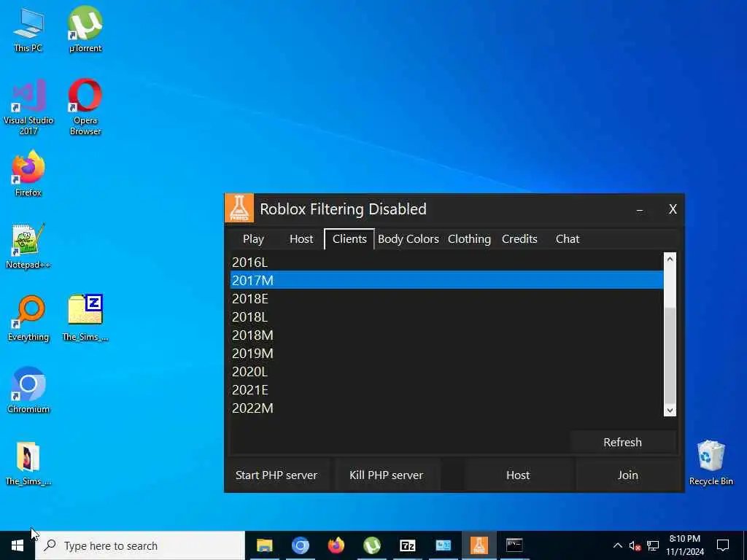Select the Visual Studio 2017 desktop shortcut
This screenshot has width=747, height=560.
point(28,107)
